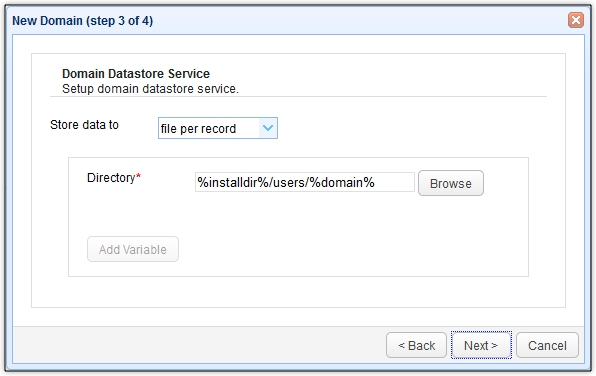Image resolution: width=596 pixels, height=376 pixels.
Task: Click the Setup domain datastore service text
Action: [150, 89]
